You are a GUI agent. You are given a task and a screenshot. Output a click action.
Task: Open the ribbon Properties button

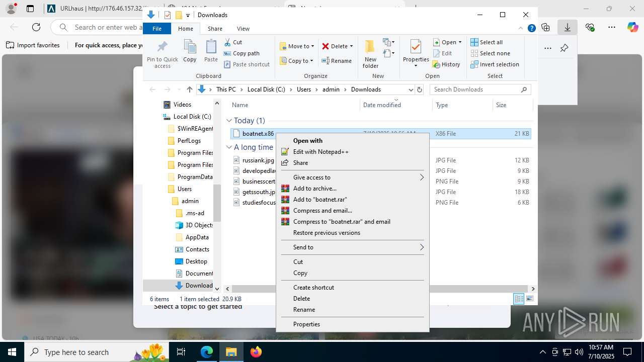tap(416, 54)
